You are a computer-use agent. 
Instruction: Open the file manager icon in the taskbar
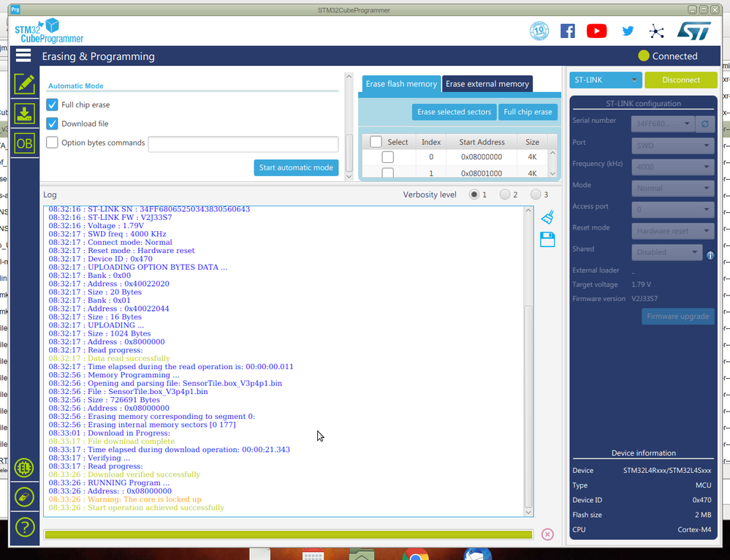(361, 554)
